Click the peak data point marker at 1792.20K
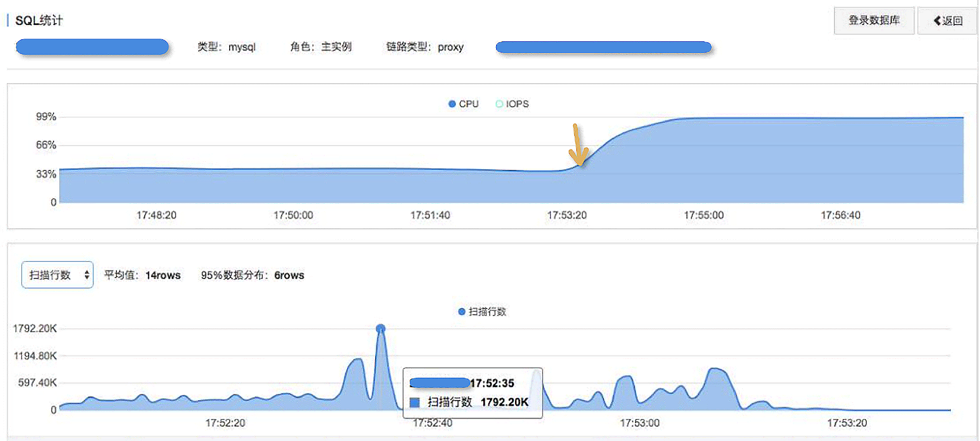The height and width of the screenshot is (441, 980). pyautogui.click(x=381, y=329)
